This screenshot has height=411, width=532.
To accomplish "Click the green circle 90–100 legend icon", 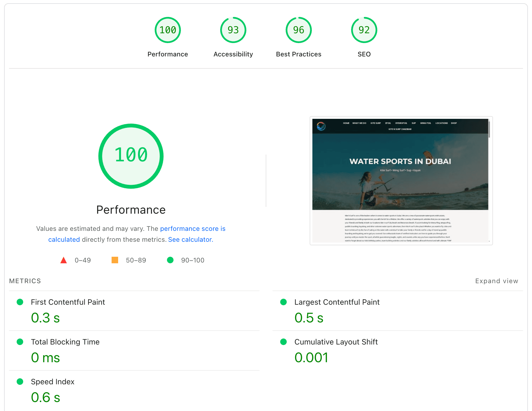I will point(170,260).
